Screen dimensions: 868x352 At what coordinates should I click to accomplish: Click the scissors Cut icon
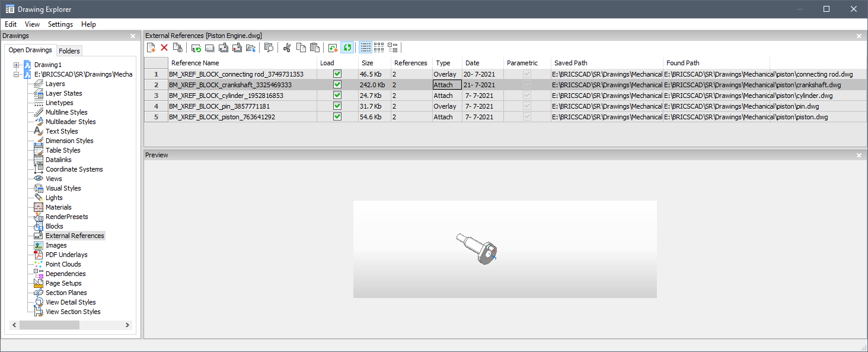coord(287,47)
